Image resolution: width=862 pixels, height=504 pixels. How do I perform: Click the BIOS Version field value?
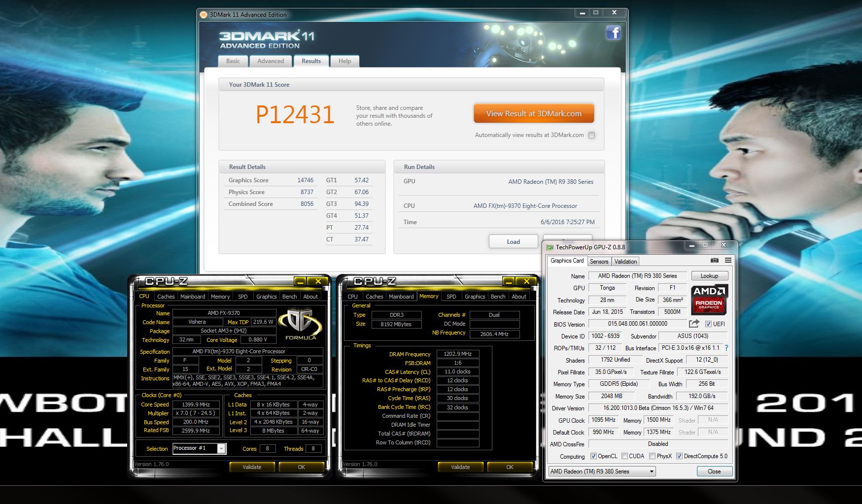pos(637,324)
